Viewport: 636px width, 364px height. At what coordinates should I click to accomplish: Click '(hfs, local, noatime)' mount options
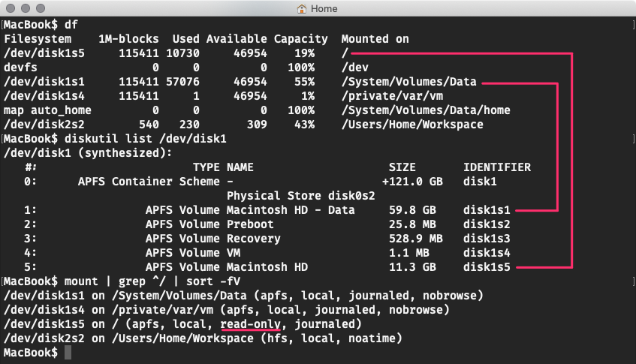pyautogui.click(x=331, y=338)
